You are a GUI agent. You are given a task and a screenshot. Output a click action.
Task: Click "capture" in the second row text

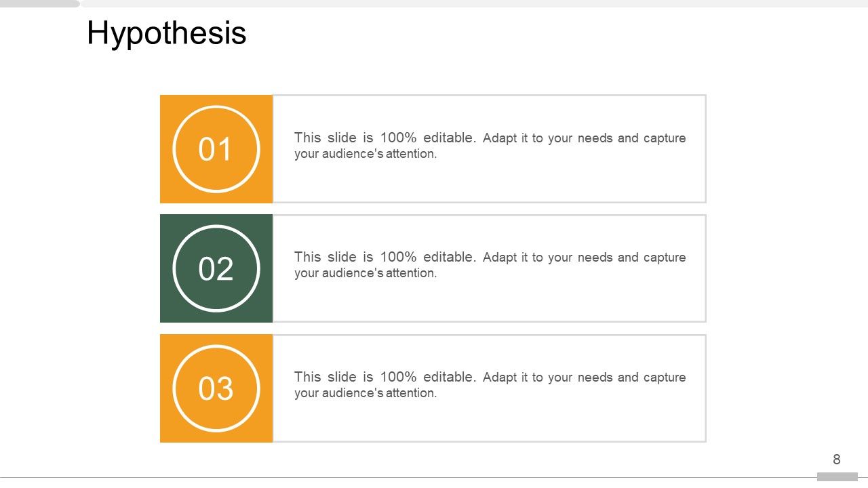(x=664, y=258)
